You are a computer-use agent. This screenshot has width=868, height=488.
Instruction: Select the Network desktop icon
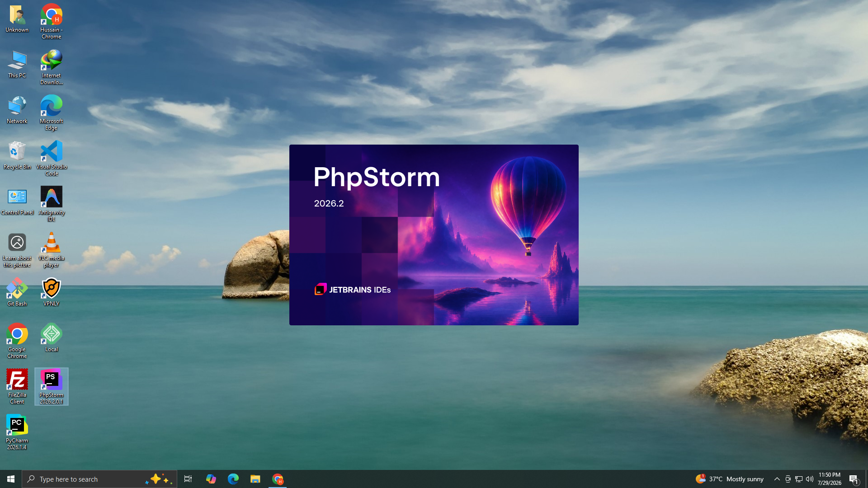[17, 110]
